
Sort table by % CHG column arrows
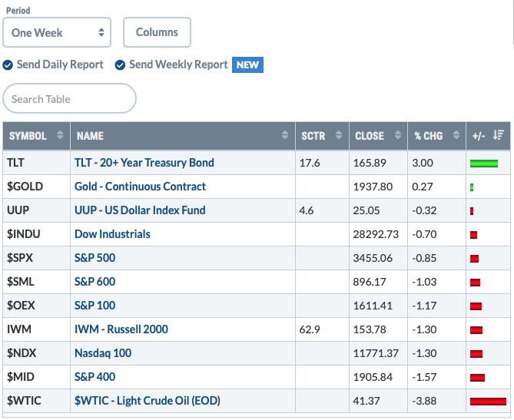(x=456, y=135)
